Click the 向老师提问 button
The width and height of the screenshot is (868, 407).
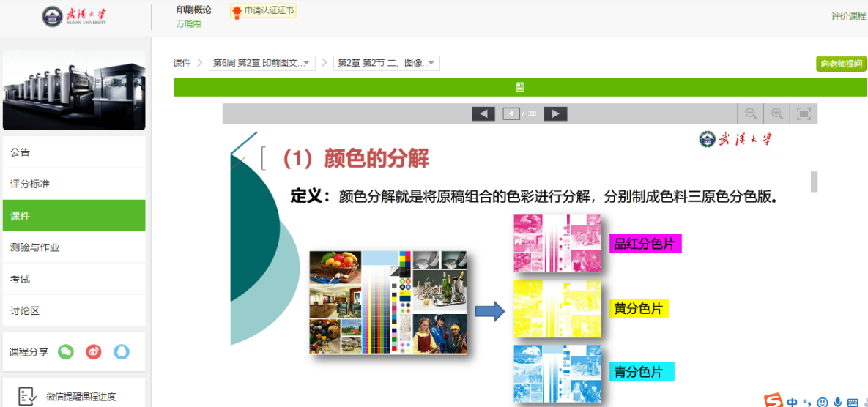pyautogui.click(x=841, y=64)
